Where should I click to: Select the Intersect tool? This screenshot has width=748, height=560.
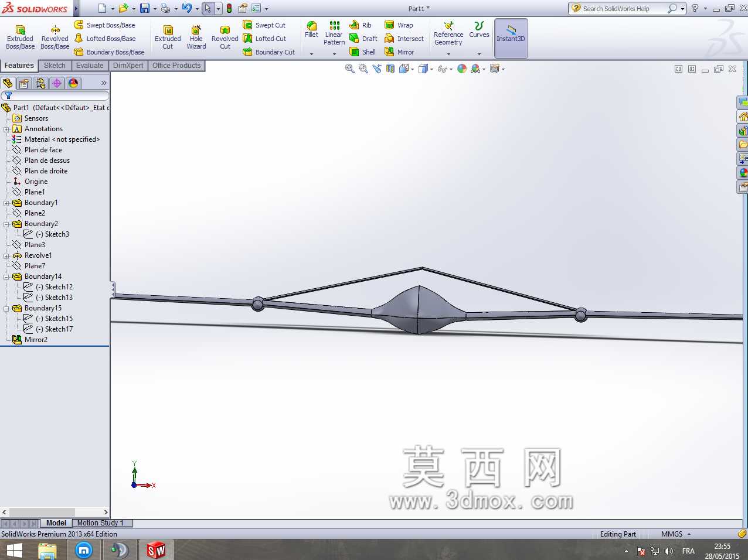click(404, 39)
